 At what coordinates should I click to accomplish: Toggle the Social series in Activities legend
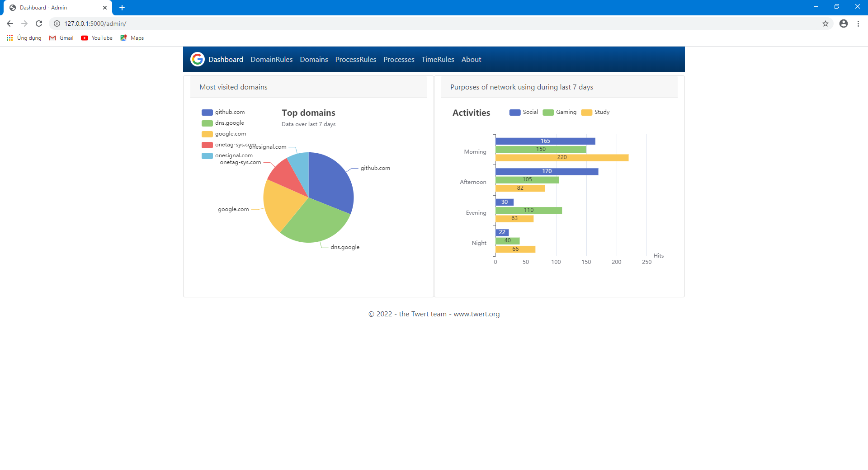[x=524, y=112]
